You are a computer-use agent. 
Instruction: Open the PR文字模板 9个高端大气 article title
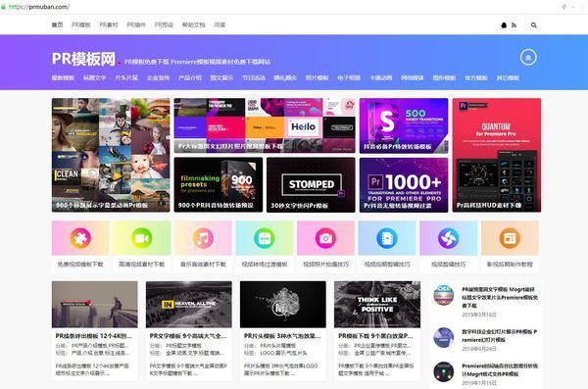point(188,336)
